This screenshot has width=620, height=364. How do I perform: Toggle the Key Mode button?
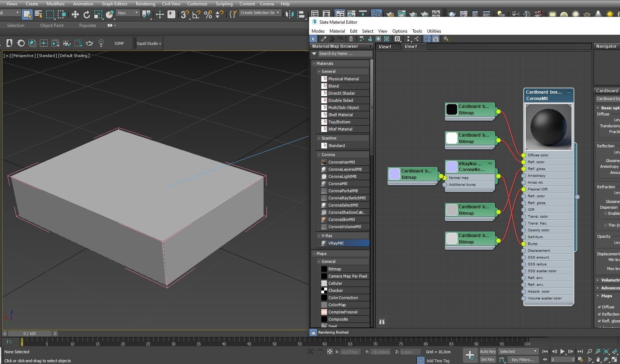545,359
